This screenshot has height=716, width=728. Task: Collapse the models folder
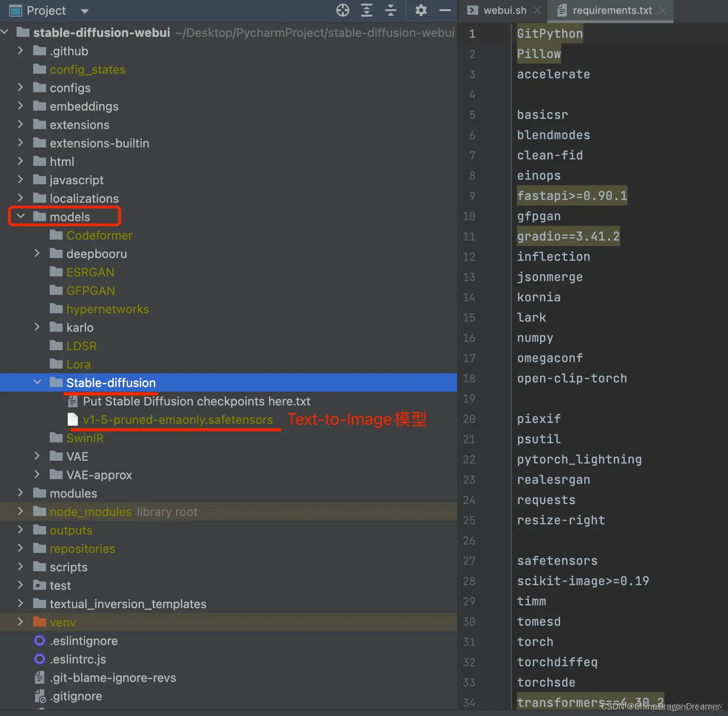click(21, 216)
